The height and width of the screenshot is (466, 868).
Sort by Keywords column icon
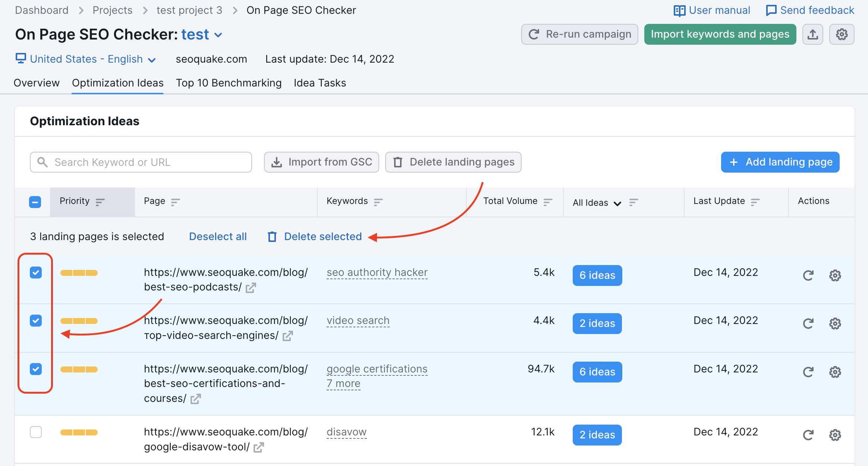click(378, 202)
